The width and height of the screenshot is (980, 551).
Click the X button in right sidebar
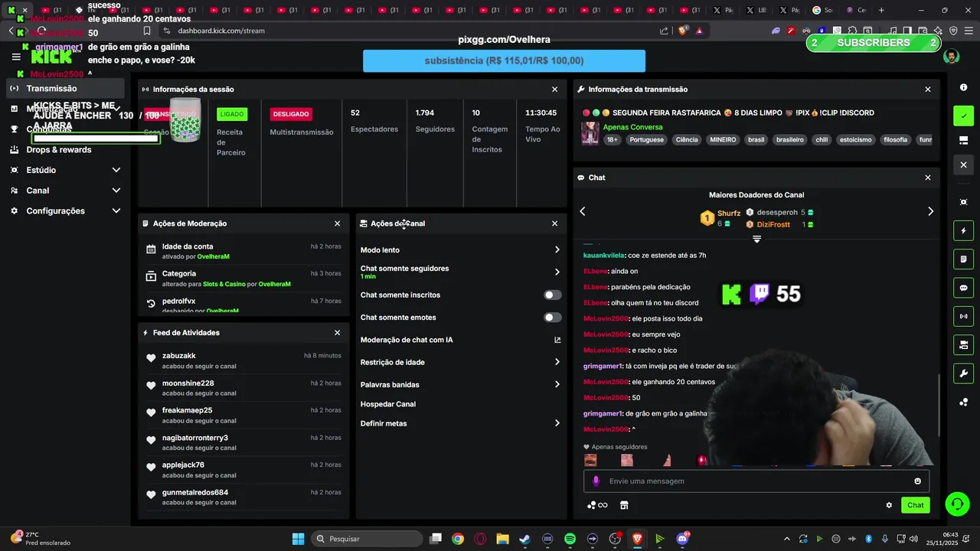pos(963,165)
